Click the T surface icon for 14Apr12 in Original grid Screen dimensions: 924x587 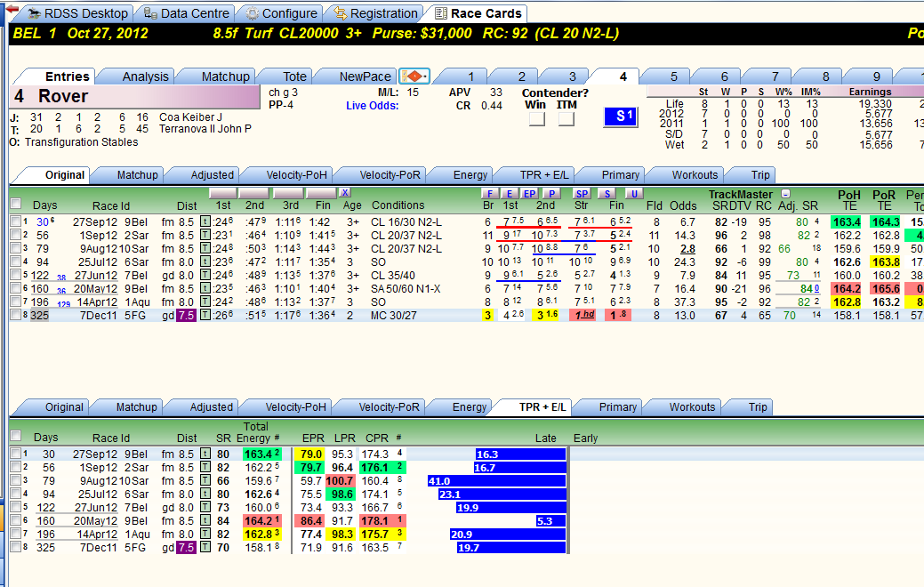(205, 302)
